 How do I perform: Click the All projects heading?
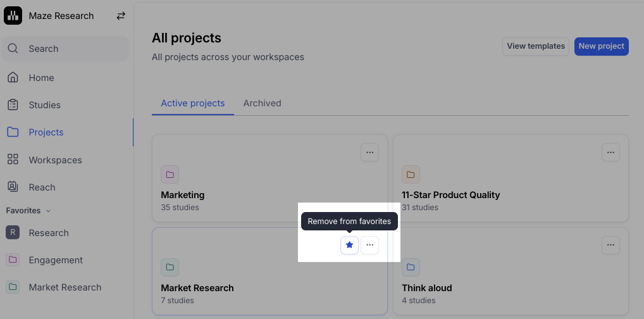coord(187,38)
